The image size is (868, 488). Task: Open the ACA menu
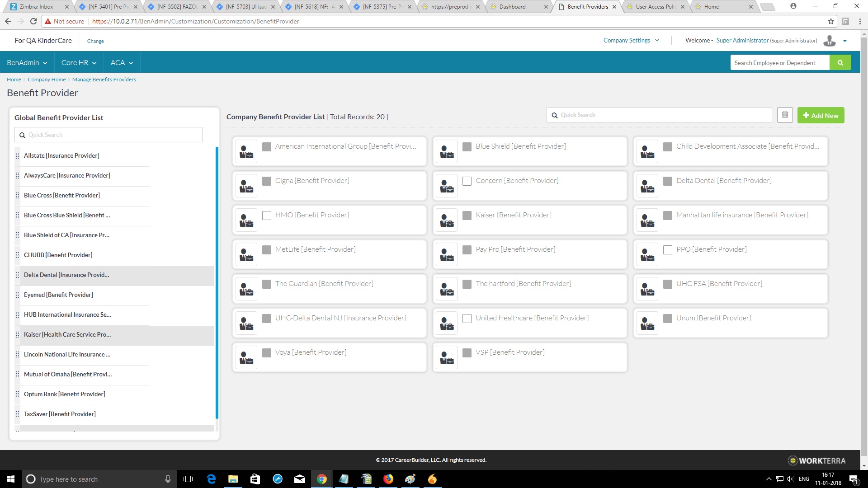[x=122, y=62]
